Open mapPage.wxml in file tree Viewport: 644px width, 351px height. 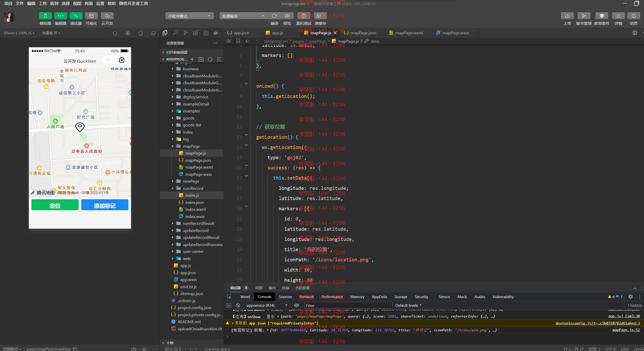point(199,167)
